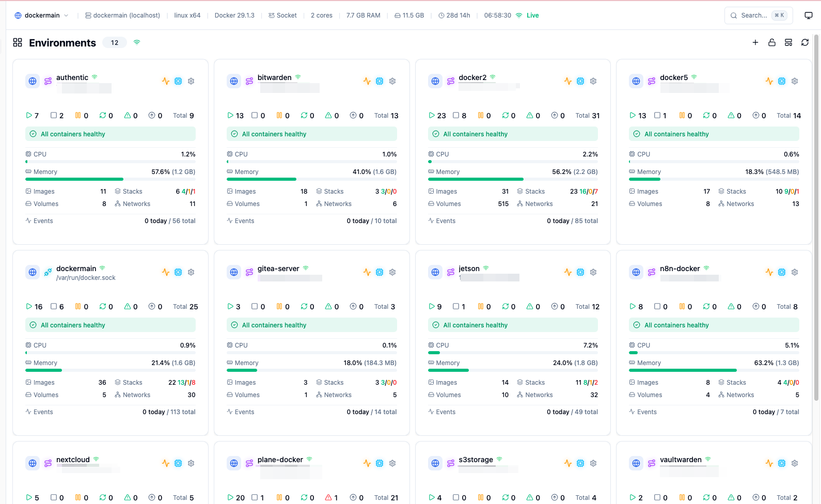Click the Live status indicator in top bar
This screenshot has height=504, width=821.
527,15
